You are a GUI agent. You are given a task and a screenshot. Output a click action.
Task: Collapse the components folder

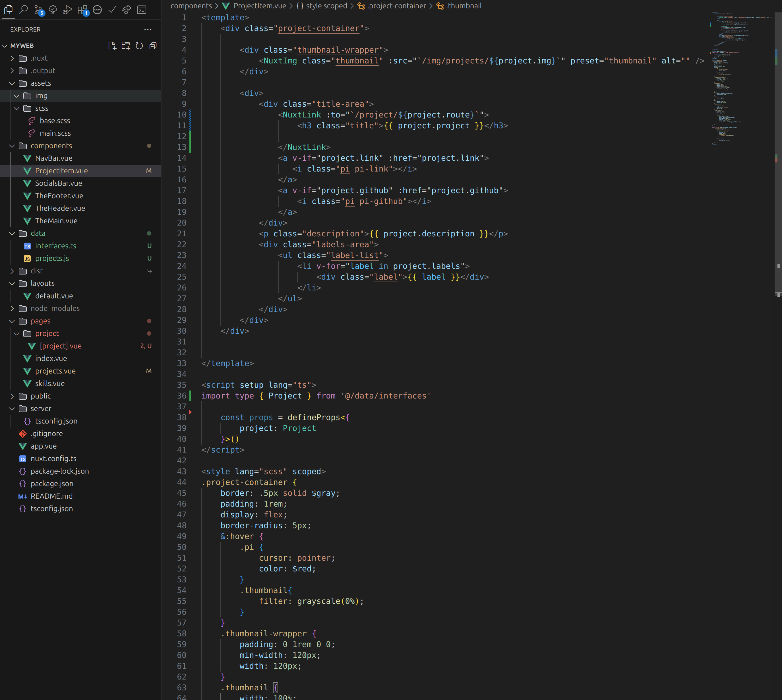tap(51, 146)
